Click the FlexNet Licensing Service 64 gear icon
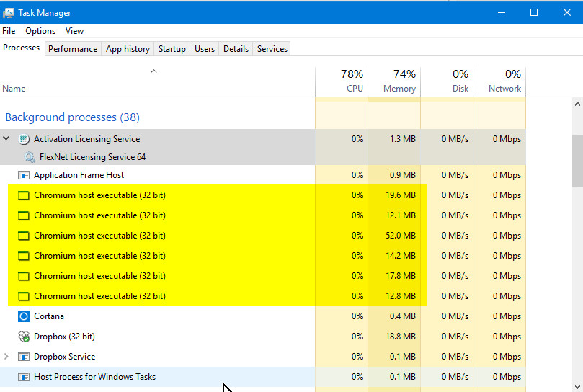Image resolution: width=583 pixels, height=392 pixels. [30, 157]
